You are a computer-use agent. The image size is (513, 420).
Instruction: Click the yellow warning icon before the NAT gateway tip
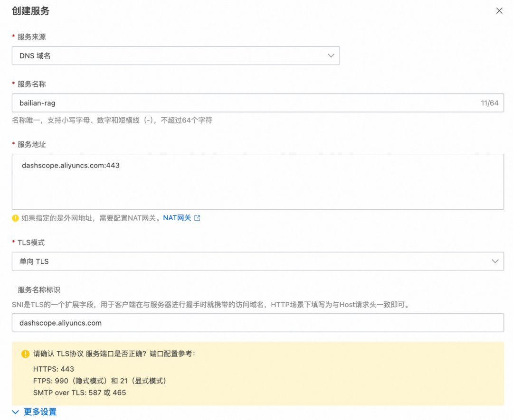(14, 218)
